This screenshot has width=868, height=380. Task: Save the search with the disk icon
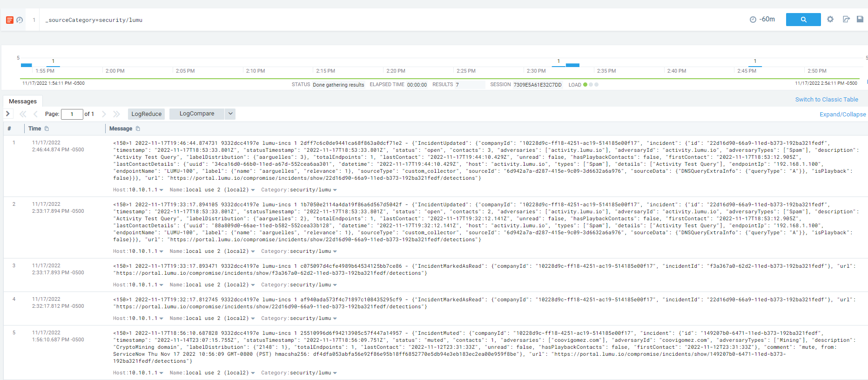click(860, 20)
